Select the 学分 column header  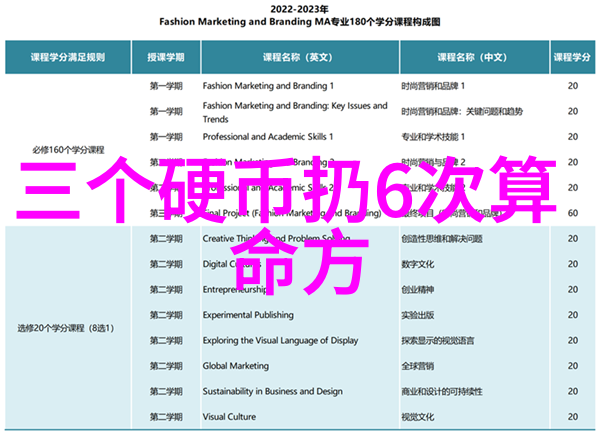pyautogui.click(x=572, y=57)
